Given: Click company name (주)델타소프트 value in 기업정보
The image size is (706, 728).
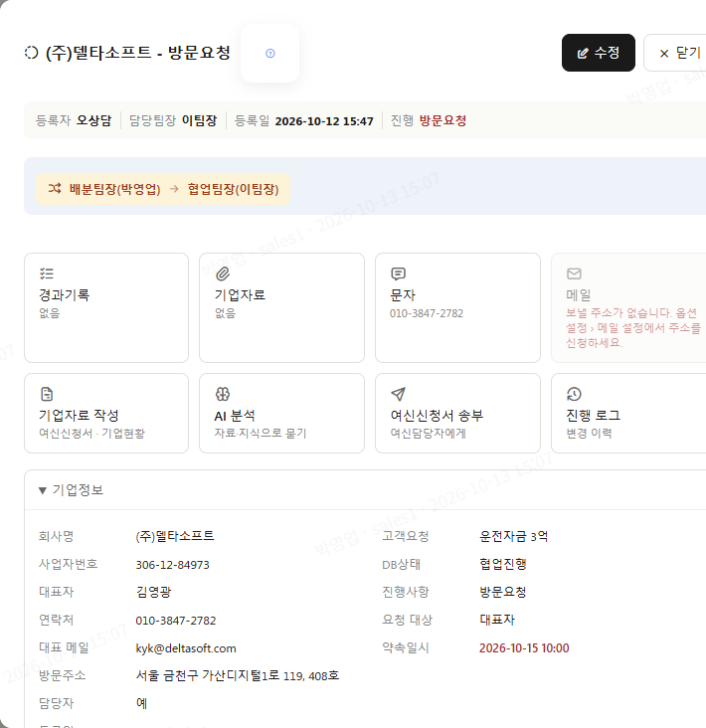Looking at the screenshot, I should point(175,536).
